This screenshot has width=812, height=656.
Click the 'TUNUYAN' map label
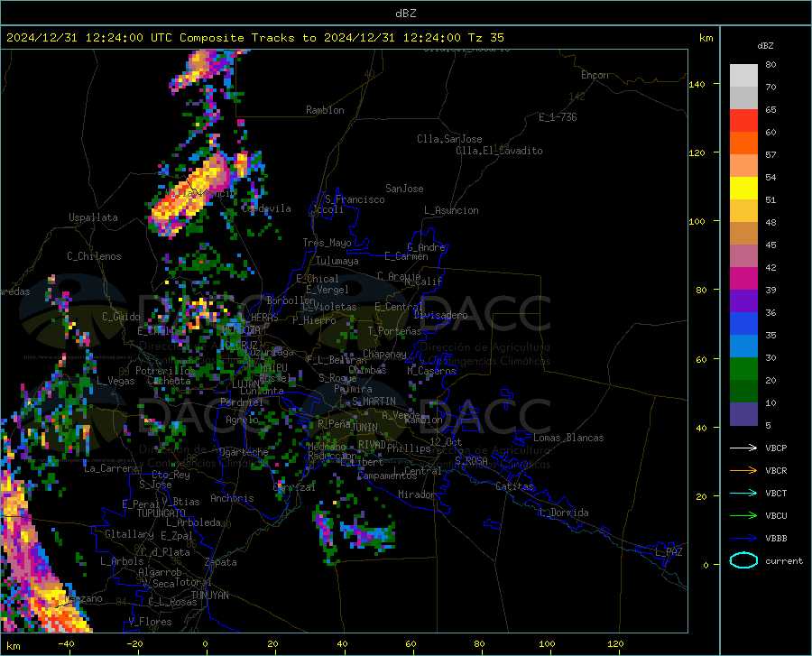(x=209, y=595)
